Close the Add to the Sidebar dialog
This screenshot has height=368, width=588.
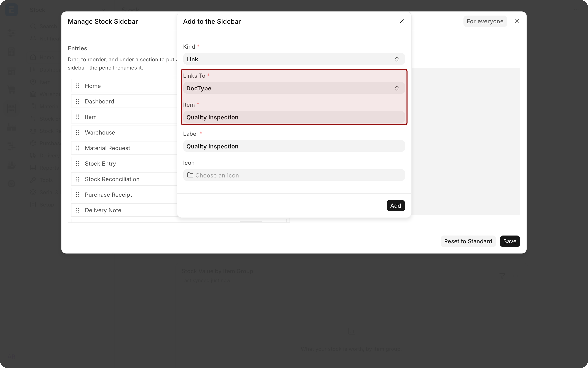[402, 21]
